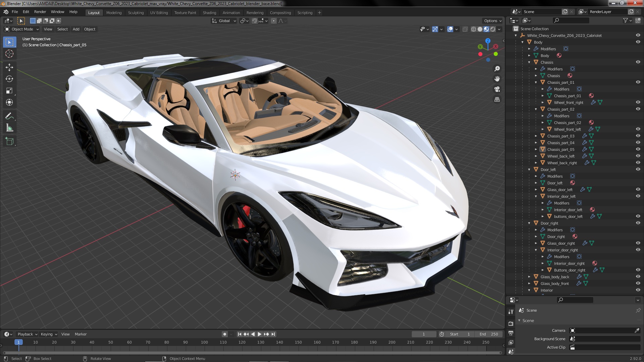Play the animation forward
The height and width of the screenshot is (362, 644).
[260, 334]
